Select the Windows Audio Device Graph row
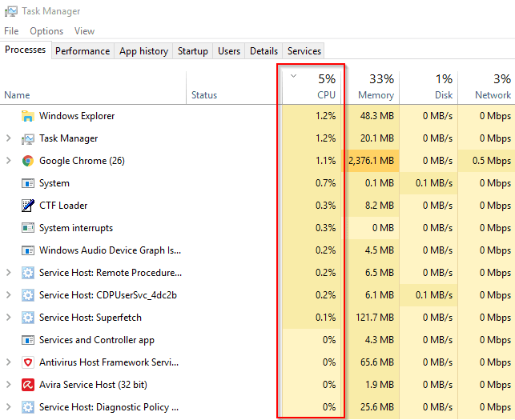This screenshot has width=515, height=420. coord(110,250)
